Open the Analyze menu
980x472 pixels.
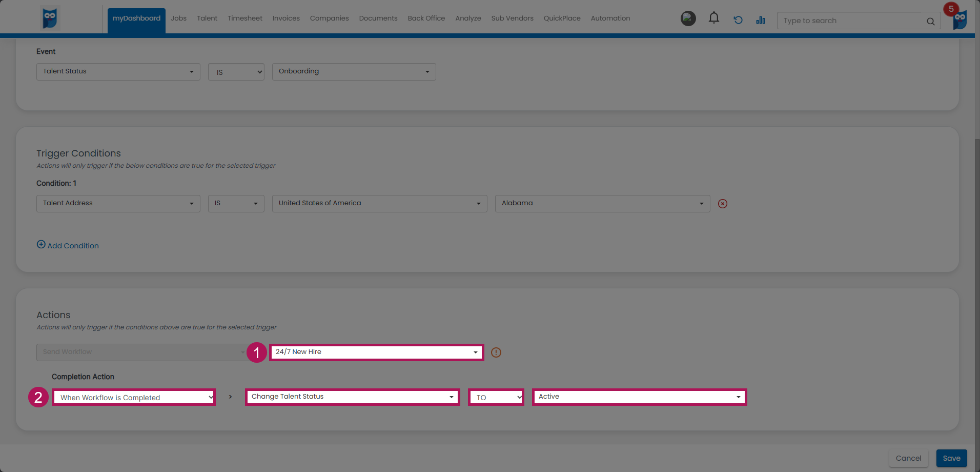(468, 18)
